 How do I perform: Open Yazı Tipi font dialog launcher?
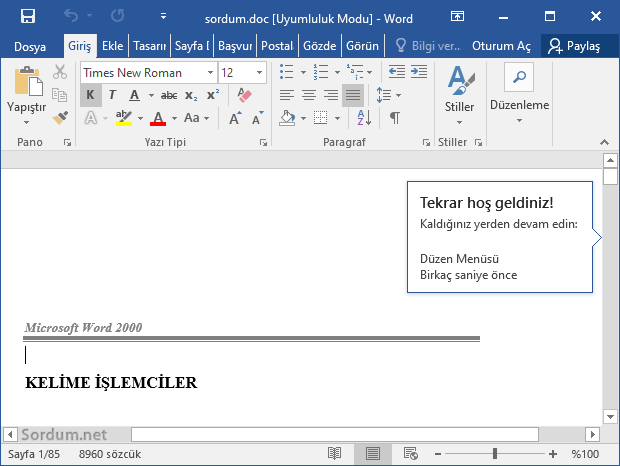coord(263,143)
